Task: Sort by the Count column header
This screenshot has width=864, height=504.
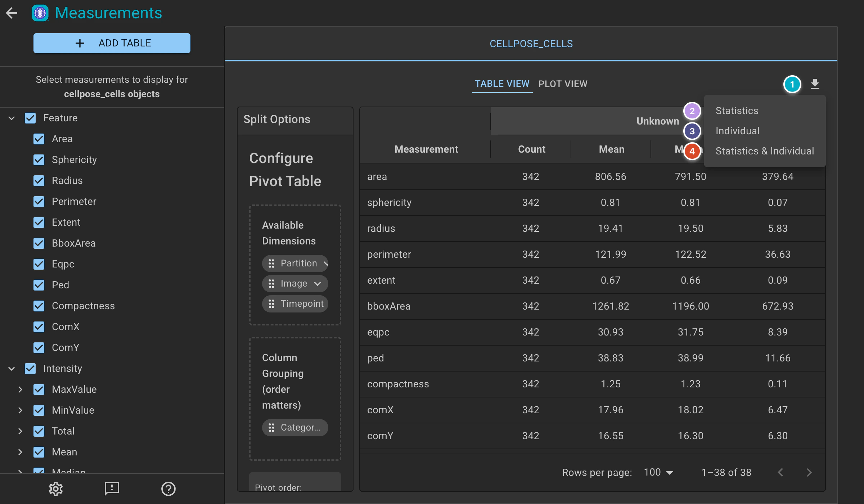Action: 531,149
